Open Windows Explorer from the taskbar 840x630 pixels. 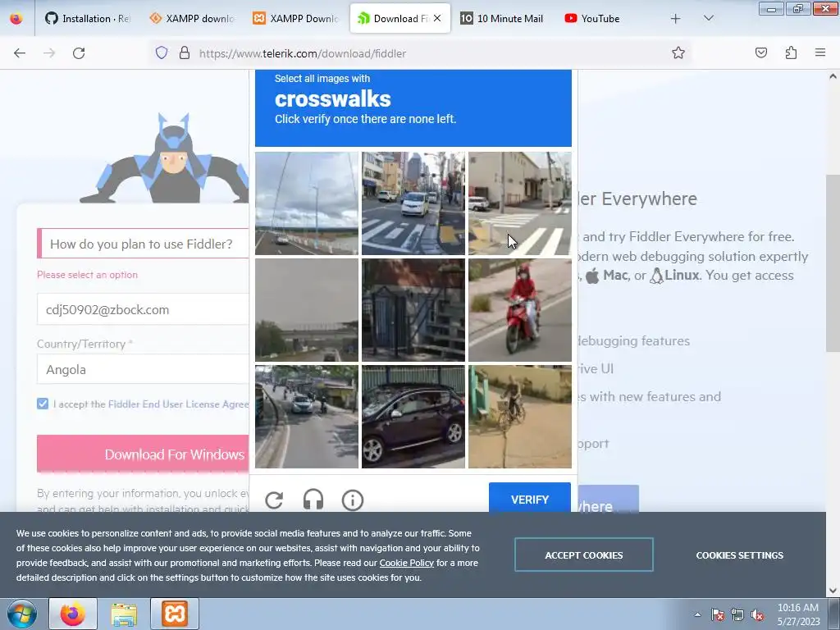pos(124,614)
